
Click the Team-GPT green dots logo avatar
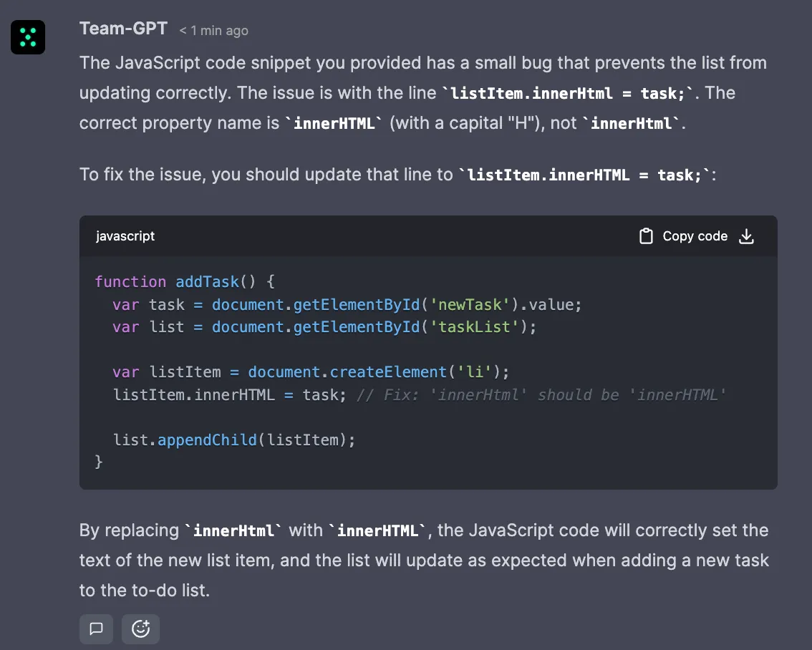(x=27, y=37)
